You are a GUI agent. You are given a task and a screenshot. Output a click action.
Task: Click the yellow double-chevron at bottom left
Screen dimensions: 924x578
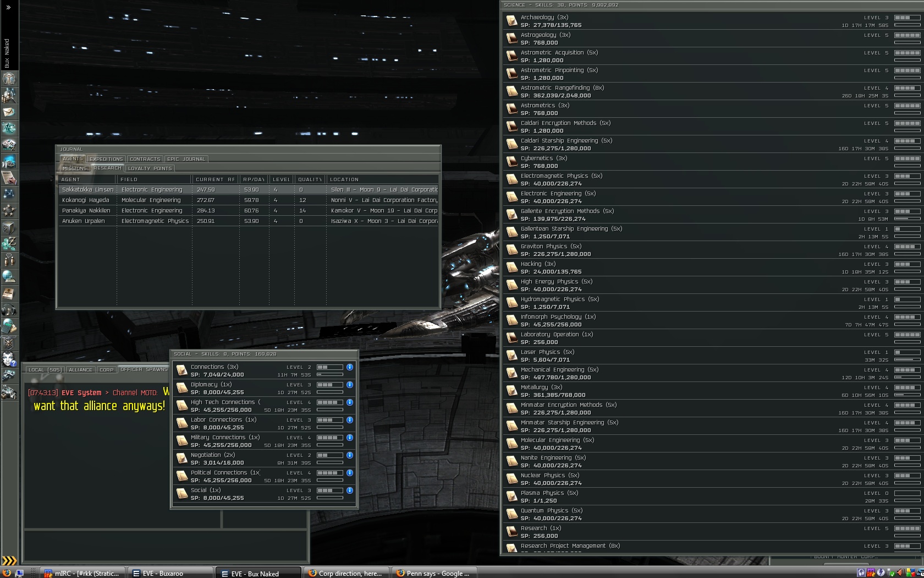coord(9,561)
